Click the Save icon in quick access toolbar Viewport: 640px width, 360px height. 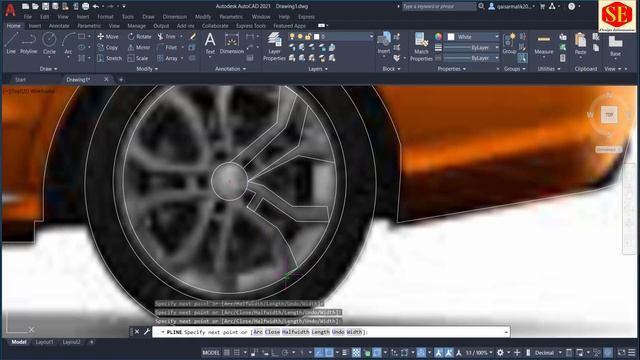point(45,6)
